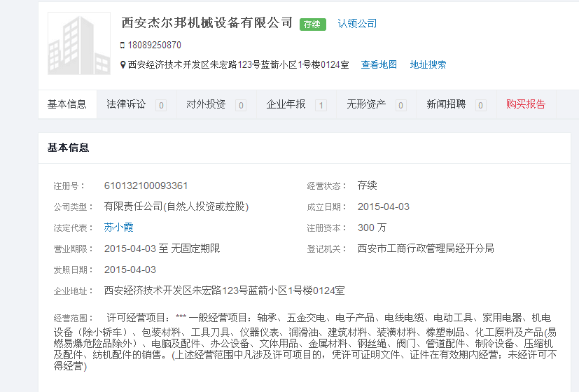579x392 pixels.
Task: Click the location pin icon before the address
Action: [x=123, y=65]
